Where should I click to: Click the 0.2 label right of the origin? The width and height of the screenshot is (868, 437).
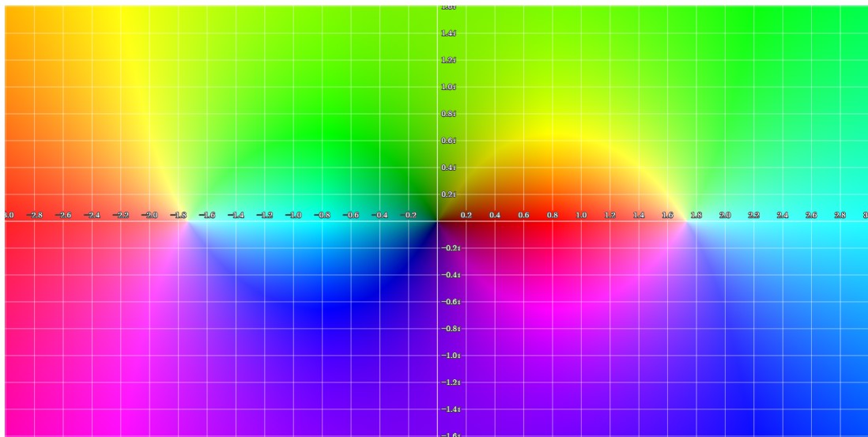point(466,215)
